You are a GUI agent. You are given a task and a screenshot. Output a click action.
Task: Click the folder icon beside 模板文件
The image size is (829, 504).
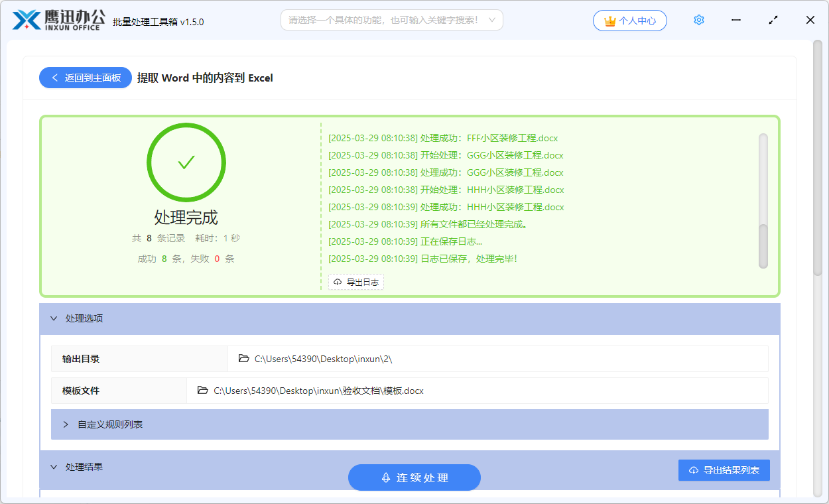click(x=204, y=391)
